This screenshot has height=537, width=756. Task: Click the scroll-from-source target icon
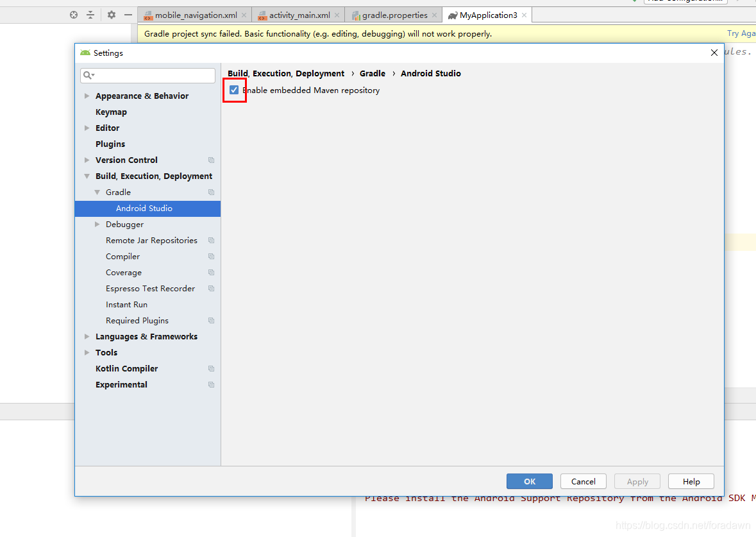pos(74,15)
